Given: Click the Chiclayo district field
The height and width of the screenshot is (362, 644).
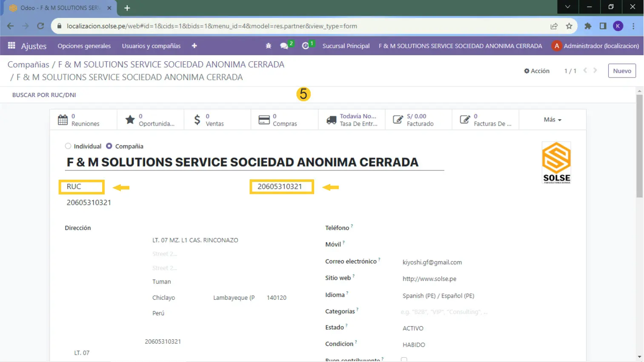Looking at the screenshot, I should pos(164,298).
